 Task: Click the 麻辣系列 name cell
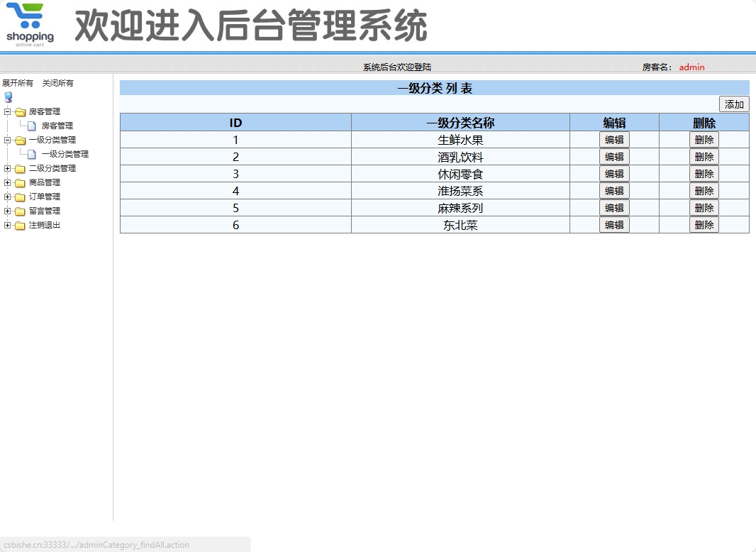click(460, 208)
